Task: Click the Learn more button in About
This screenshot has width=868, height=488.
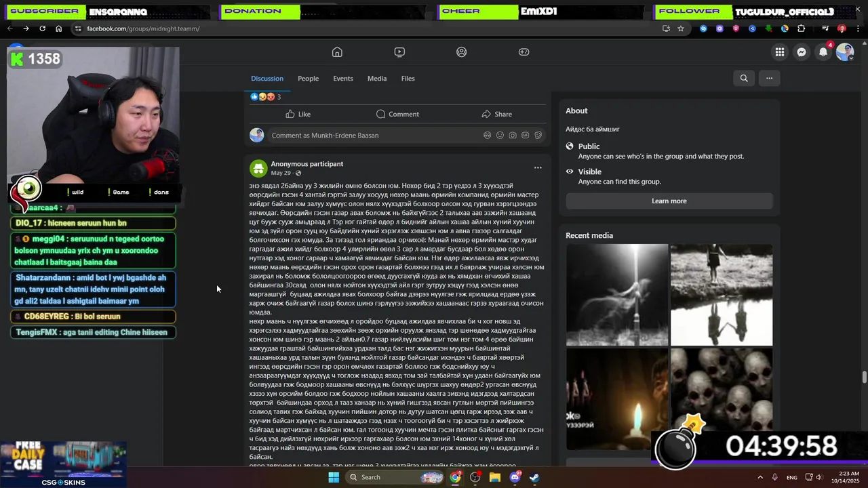Action: point(669,201)
